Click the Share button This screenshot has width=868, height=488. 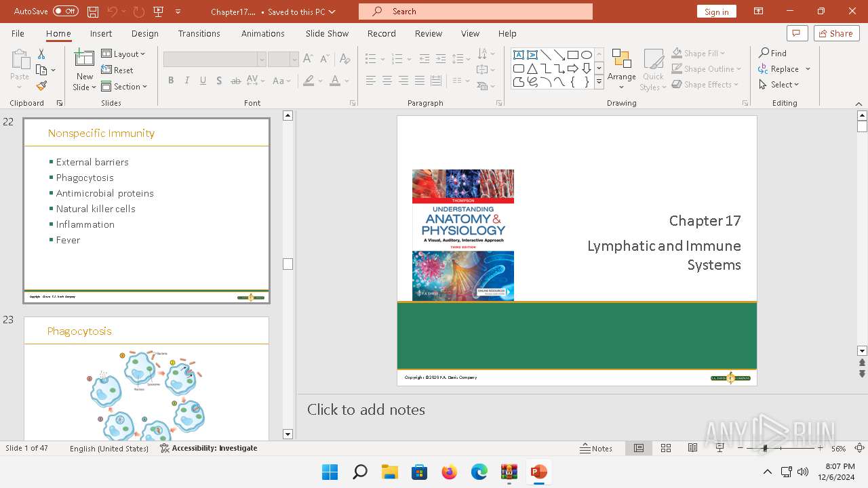point(836,33)
